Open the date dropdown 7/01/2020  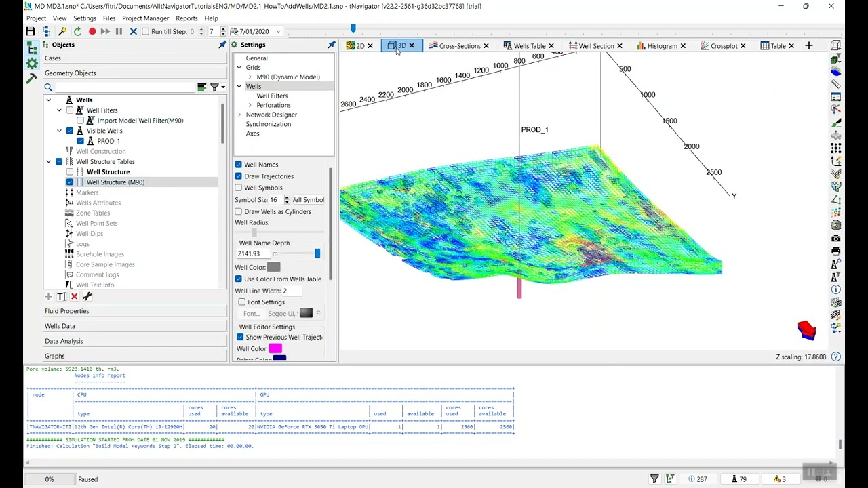278,31
